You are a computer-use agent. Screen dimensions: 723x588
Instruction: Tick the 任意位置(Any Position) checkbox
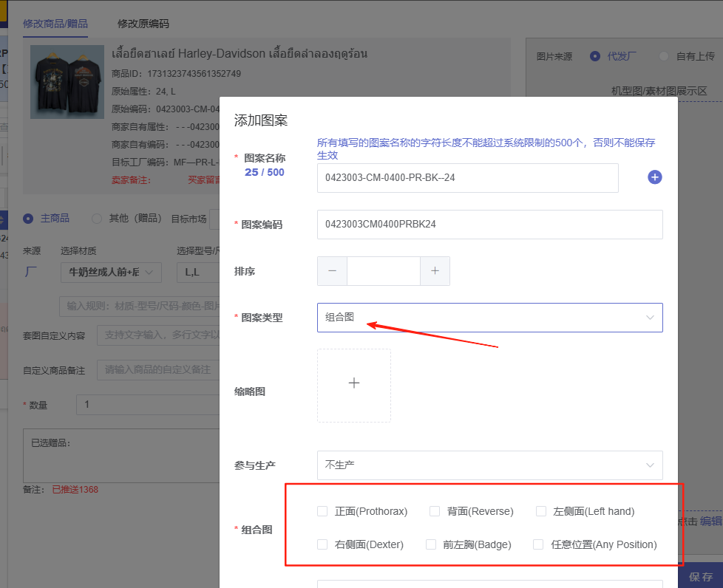point(539,544)
